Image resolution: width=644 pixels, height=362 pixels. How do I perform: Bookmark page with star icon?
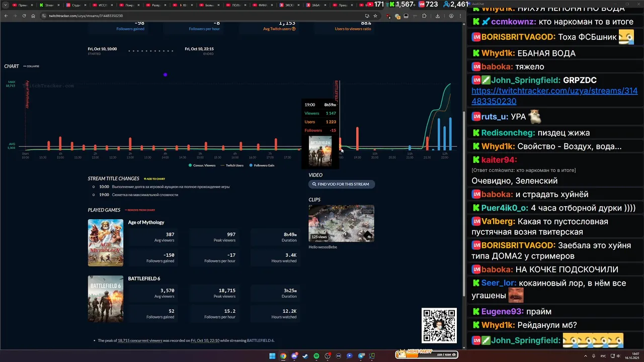click(375, 16)
